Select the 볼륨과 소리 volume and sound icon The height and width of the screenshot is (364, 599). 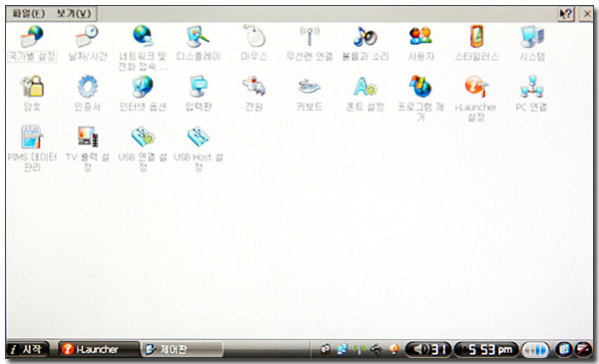pyautogui.click(x=364, y=36)
